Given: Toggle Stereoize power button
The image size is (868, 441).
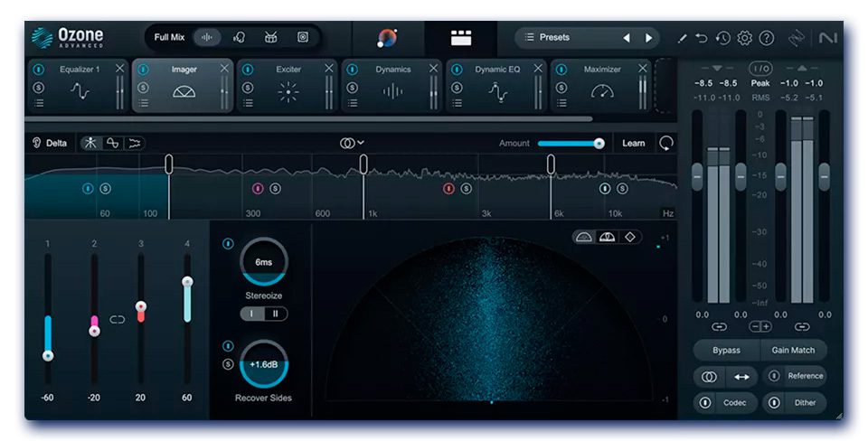Looking at the screenshot, I should (228, 244).
